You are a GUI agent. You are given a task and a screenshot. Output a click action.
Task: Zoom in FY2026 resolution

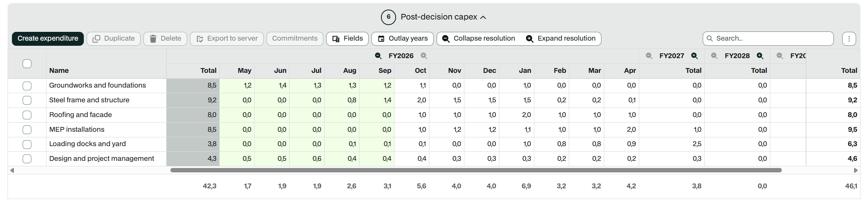(424, 56)
